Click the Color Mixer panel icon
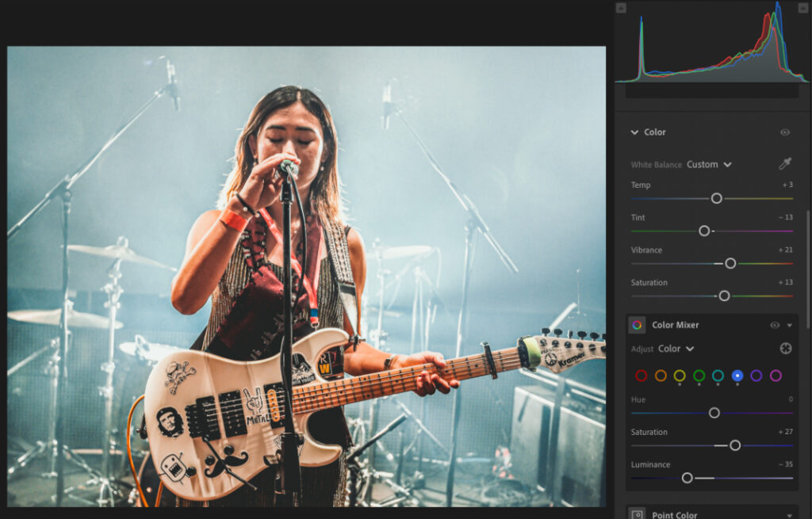This screenshot has width=812, height=519. pos(636,325)
